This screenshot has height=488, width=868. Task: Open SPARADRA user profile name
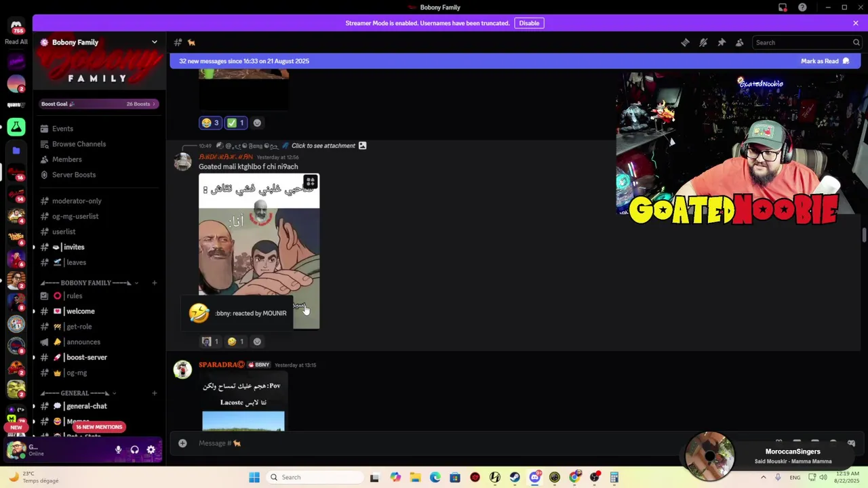222,365
